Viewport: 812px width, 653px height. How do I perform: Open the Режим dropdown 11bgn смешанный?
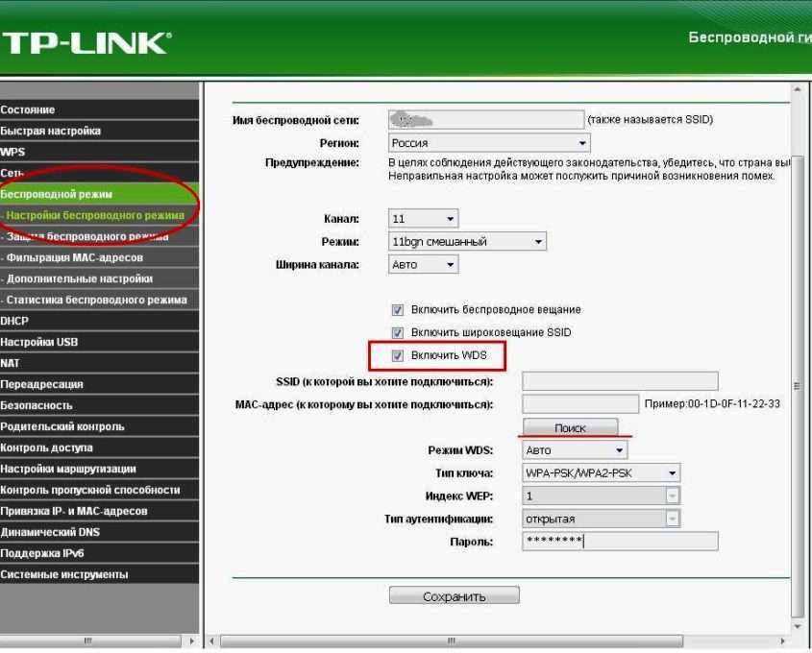467,242
